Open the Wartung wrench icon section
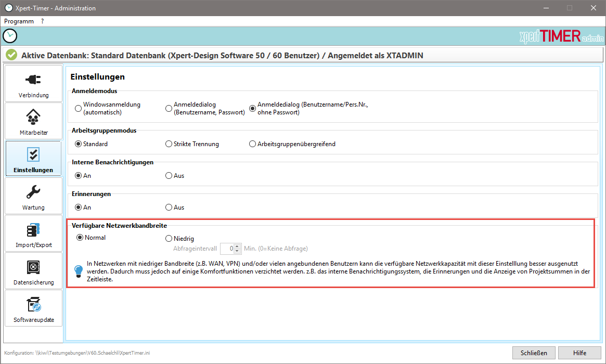 34,196
